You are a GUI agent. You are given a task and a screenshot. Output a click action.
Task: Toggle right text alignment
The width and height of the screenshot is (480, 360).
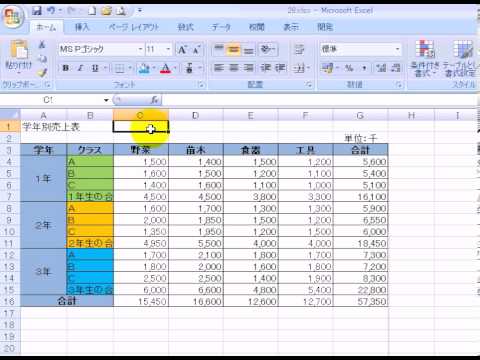[x=248, y=68]
